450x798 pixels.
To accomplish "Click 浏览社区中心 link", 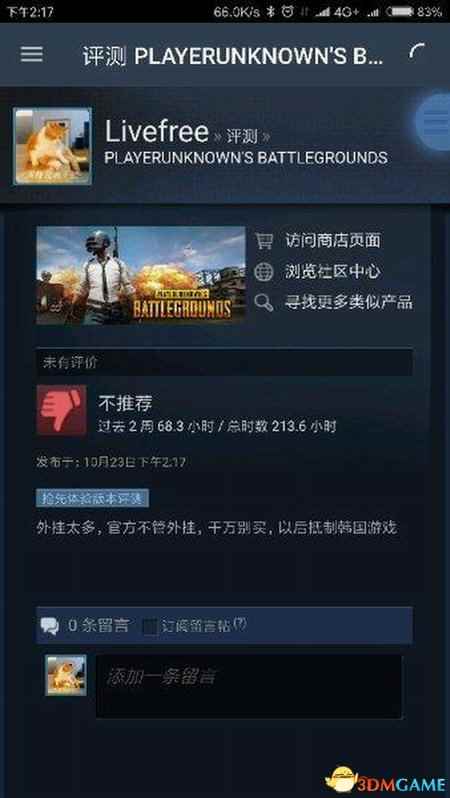I will 333,272.
